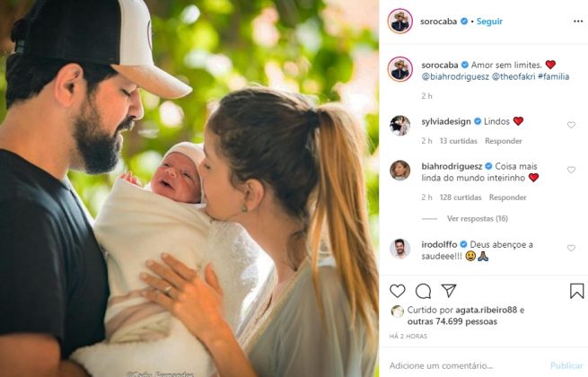Viewport: 588px width, 377px height.
Task: Open the three-dot more options menu
Action: coord(578,22)
